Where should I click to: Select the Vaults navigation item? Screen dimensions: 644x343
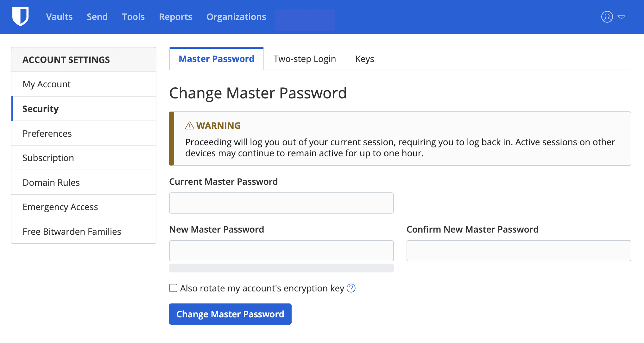[59, 17]
